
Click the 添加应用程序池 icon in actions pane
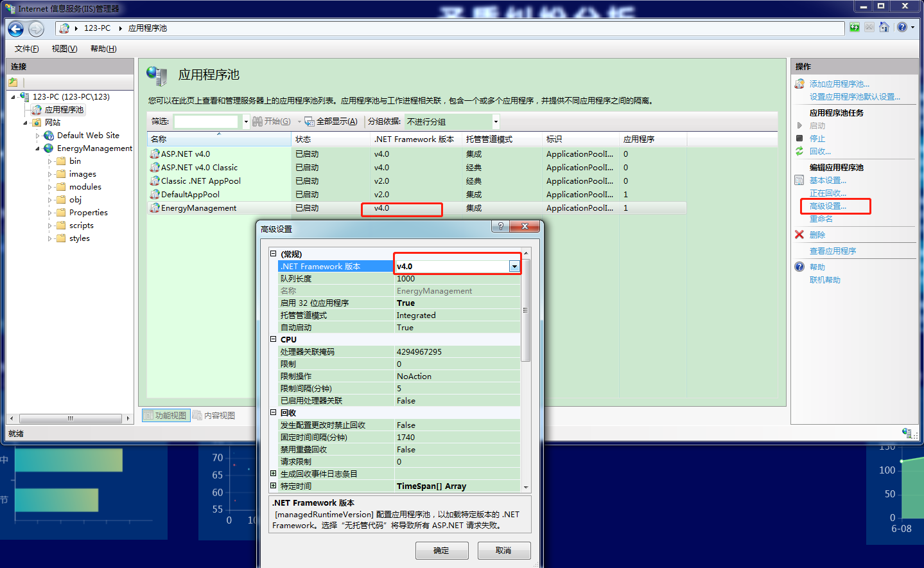click(x=799, y=84)
